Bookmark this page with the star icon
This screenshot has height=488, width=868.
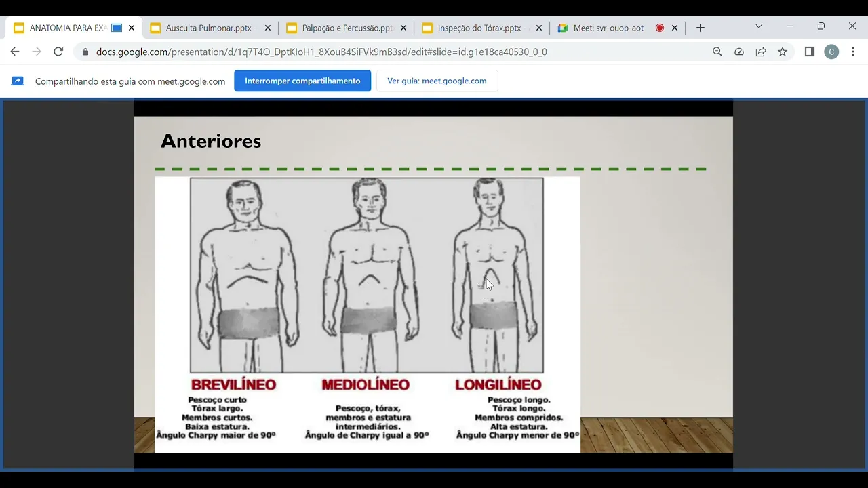click(783, 52)
